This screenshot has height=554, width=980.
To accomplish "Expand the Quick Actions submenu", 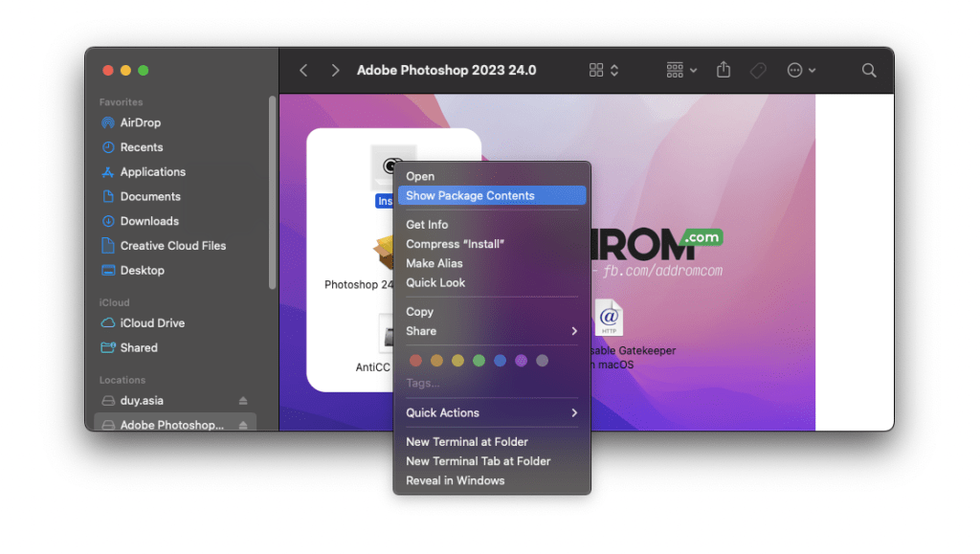I will [492, 412].
